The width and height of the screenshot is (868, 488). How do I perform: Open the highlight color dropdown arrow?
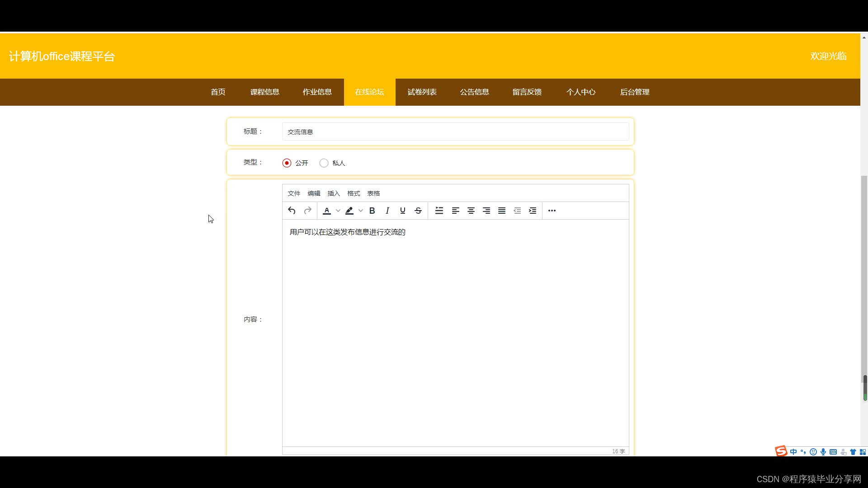pos(361,211)
